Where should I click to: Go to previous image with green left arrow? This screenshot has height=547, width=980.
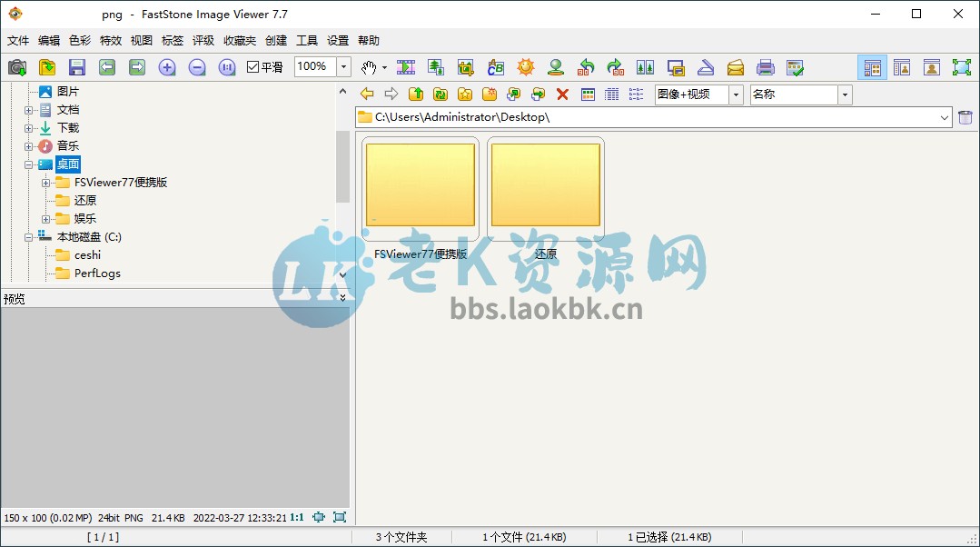coord(107,67)
